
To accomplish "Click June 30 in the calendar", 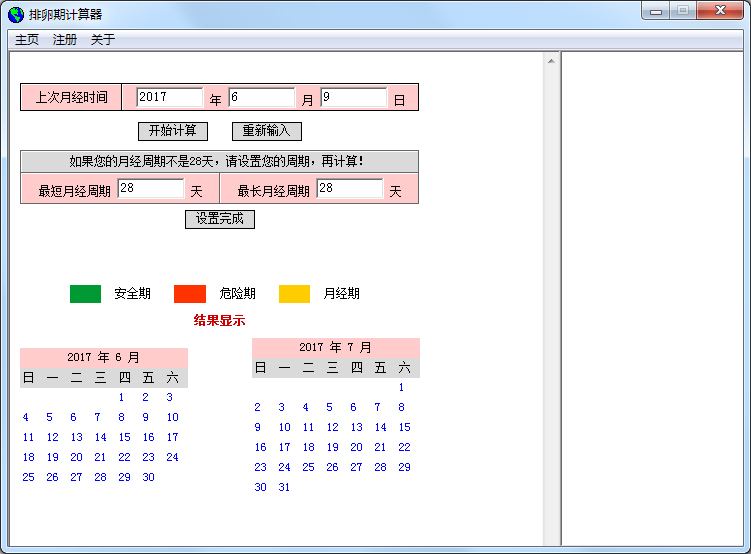I will pos(148,477).
